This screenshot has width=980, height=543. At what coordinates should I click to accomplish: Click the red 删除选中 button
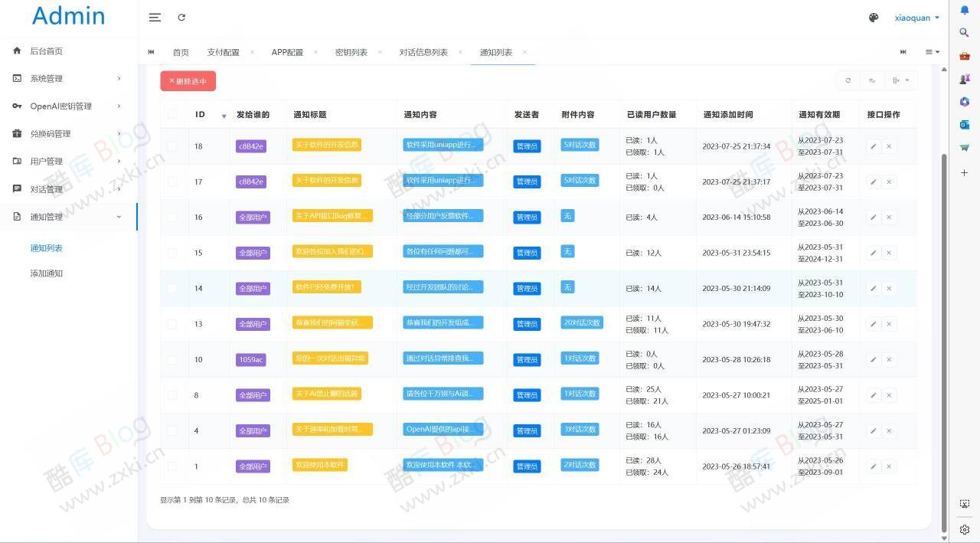click(x=188, y=80)
